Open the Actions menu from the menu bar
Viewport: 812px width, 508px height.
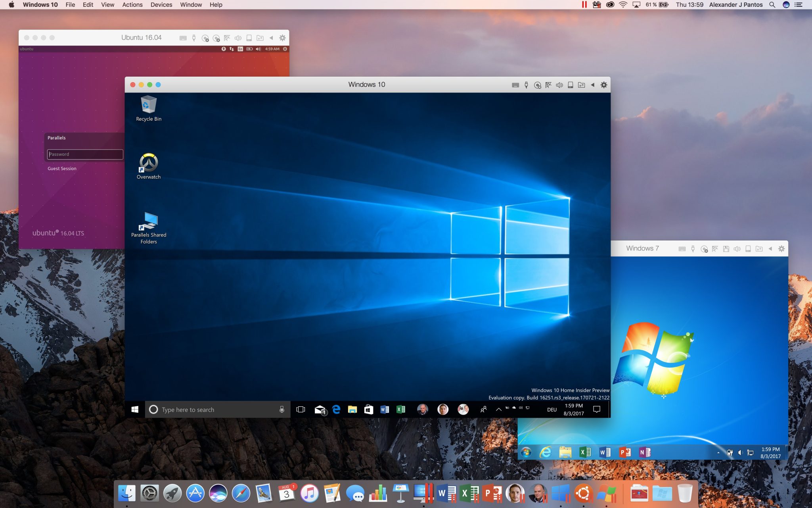click(132, 5)
